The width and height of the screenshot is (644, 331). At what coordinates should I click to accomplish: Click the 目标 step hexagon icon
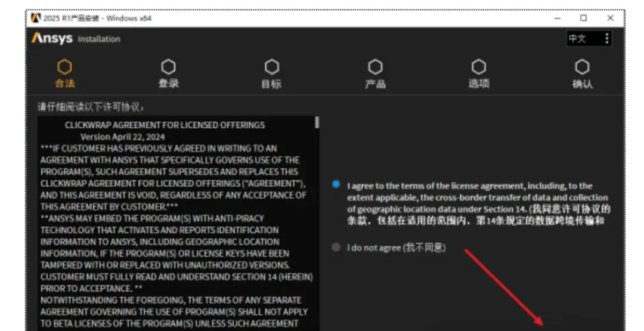(271, 67)
